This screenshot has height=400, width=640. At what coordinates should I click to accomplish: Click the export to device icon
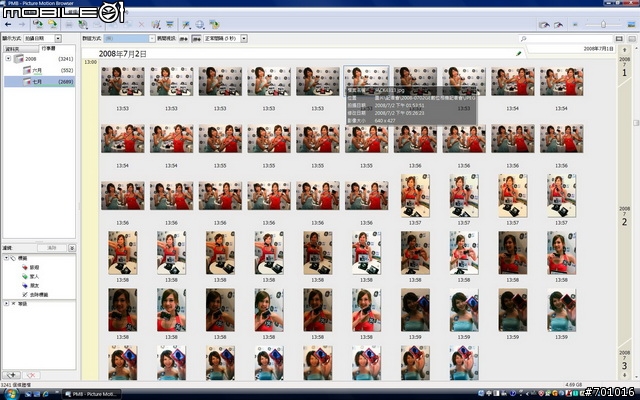pyautogui.click(x=214, y=25)
